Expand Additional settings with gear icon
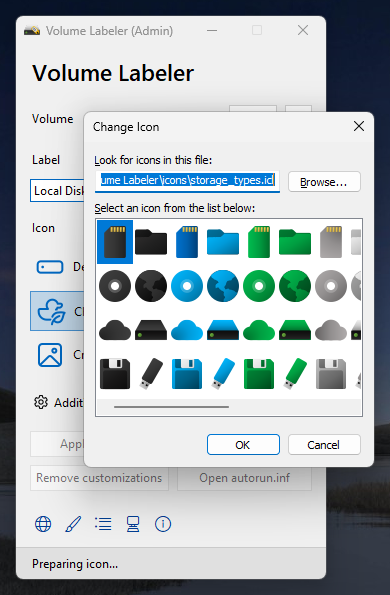 click(58, 402)
